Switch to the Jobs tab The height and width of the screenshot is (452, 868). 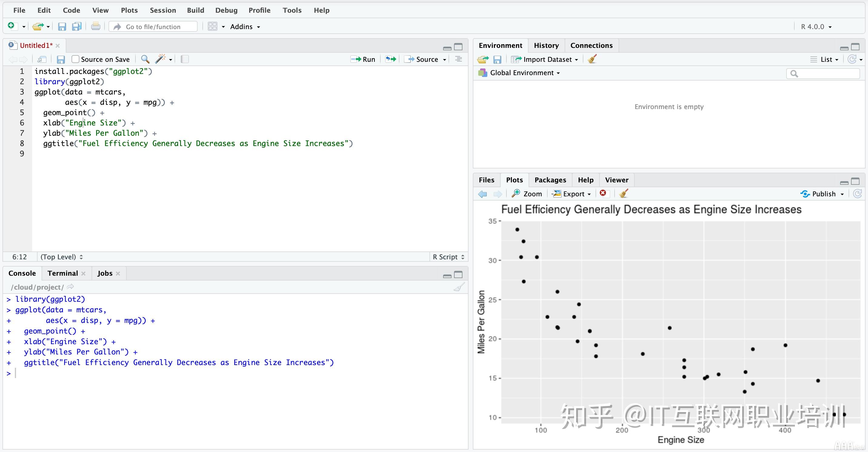(x=105, y=273)
